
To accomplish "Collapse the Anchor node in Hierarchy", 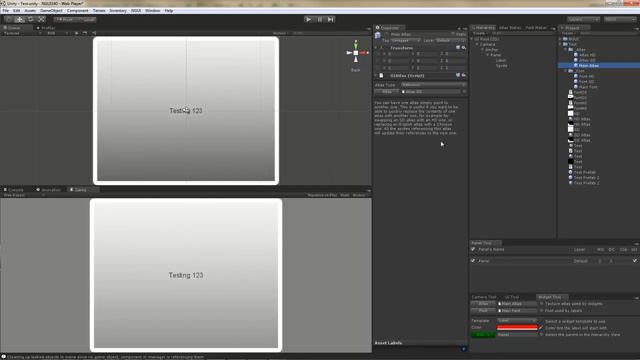I will [x=482, y=50].
